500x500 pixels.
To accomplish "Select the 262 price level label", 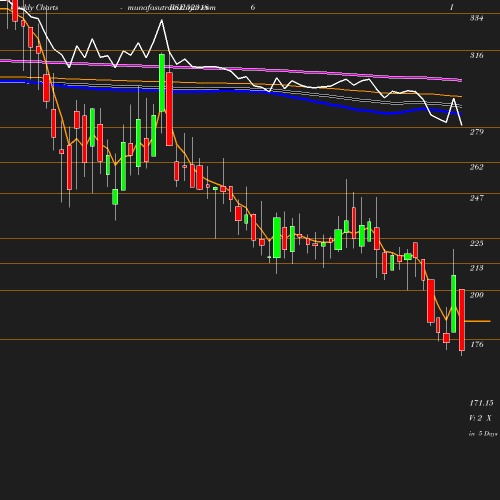I will (x=476, y=167).
